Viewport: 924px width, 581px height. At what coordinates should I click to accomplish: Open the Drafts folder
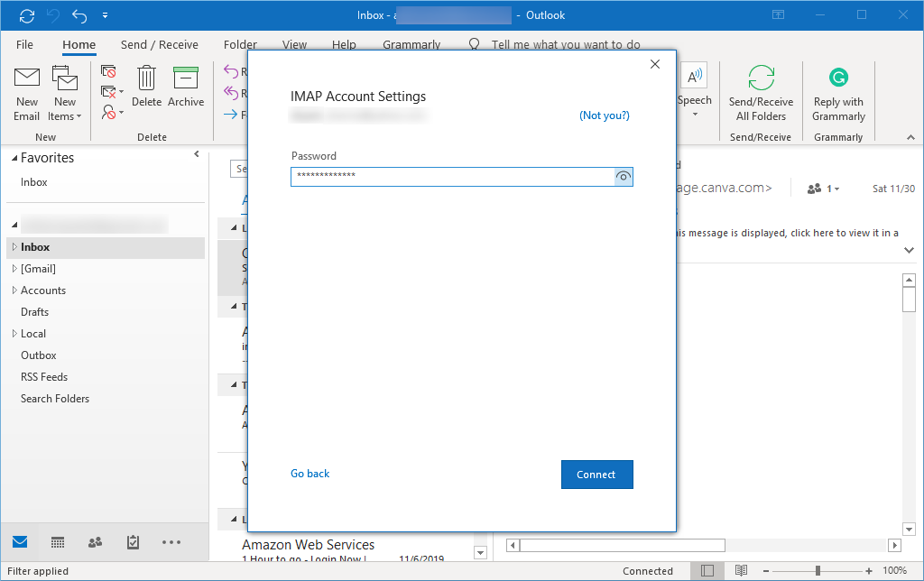click(x=35, y=312)
